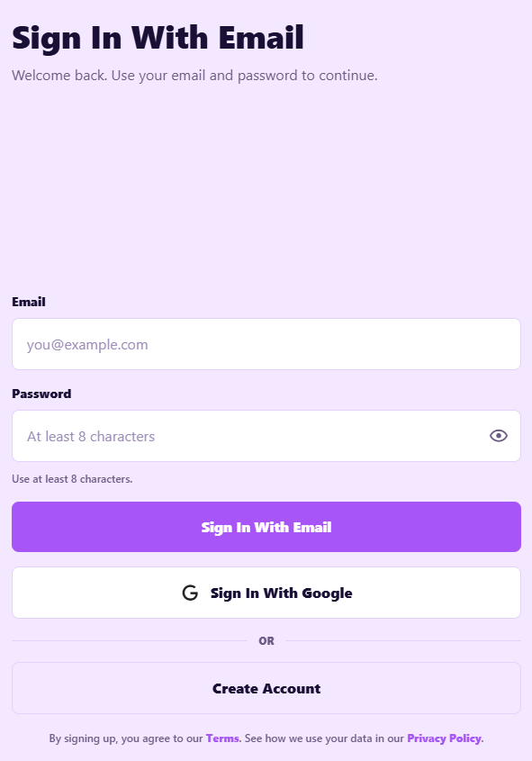Focus the Password input field
This screenshot has height=761, width=532.
tap(266, 436)
